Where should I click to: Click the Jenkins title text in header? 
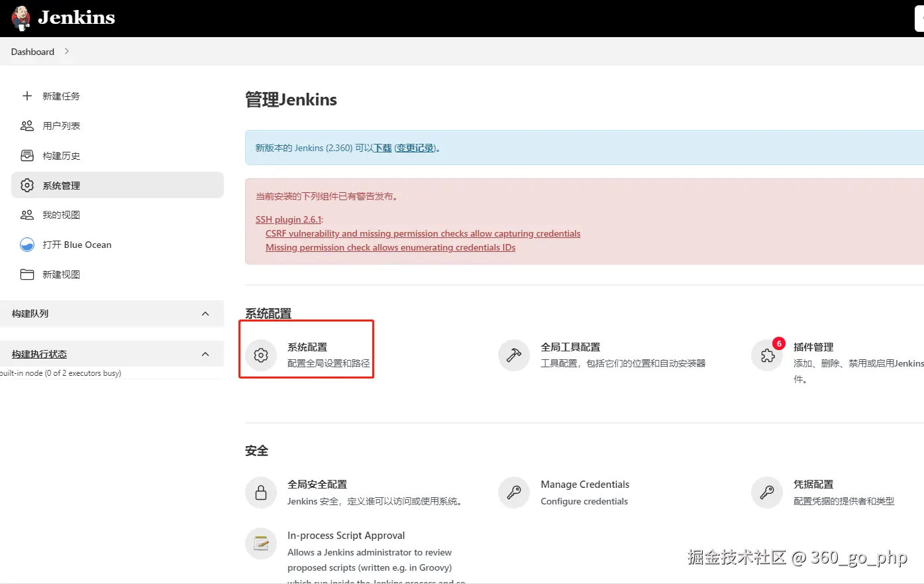(76, 18)
